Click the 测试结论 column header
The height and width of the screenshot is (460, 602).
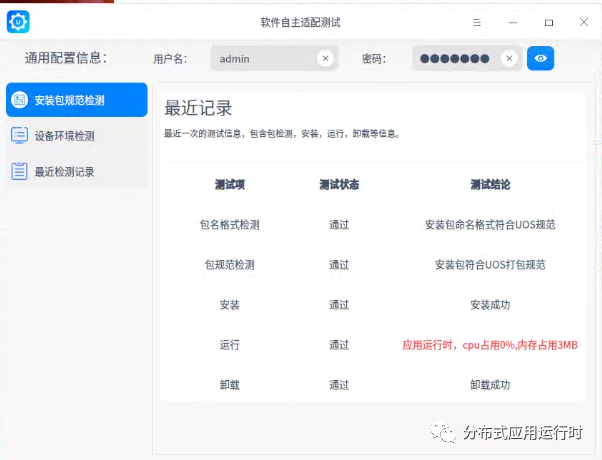click(x=490, y=185)
